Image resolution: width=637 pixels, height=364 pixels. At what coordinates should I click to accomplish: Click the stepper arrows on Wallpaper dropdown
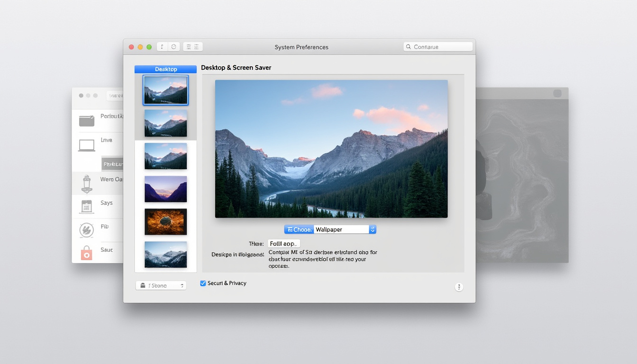[372, 229]
